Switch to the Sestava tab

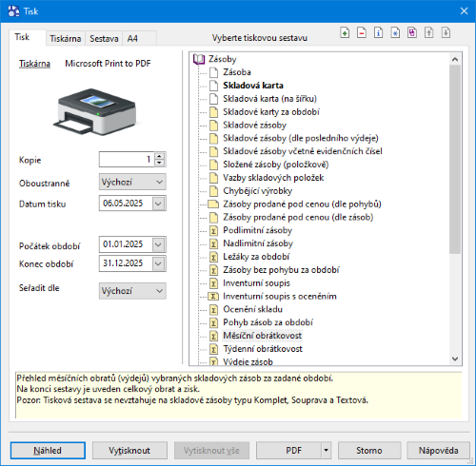click(x=104, y=39)
